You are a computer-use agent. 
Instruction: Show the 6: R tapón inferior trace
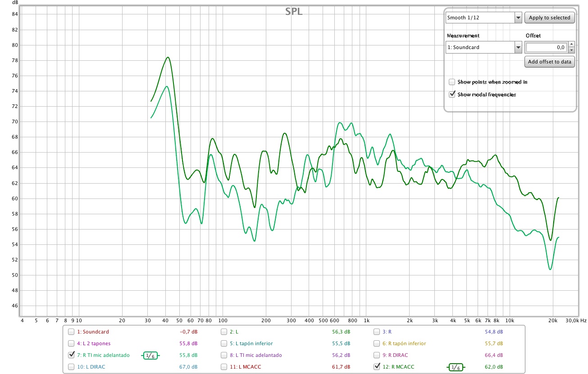[377, 343]
